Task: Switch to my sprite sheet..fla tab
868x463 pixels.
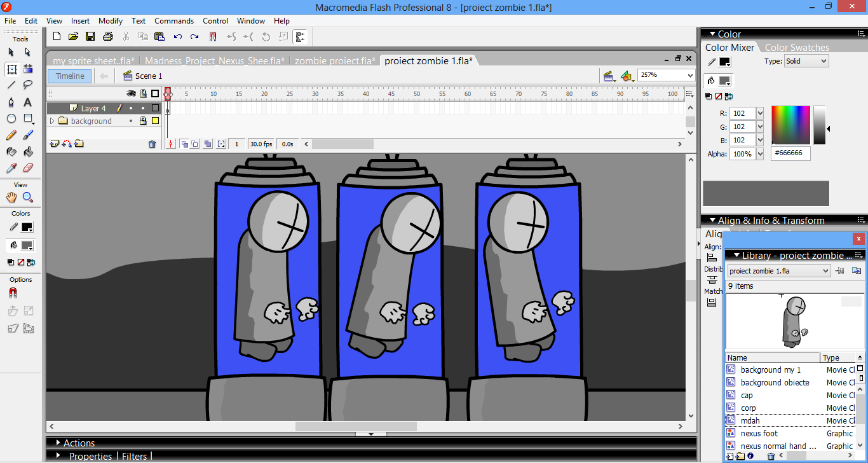Action: pos(93,60)
